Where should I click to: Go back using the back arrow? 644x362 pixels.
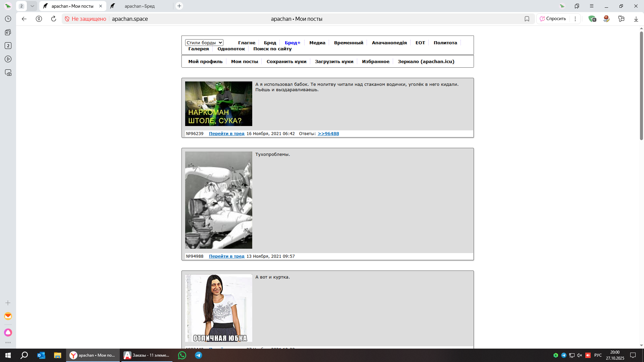[x=24, y=19]
